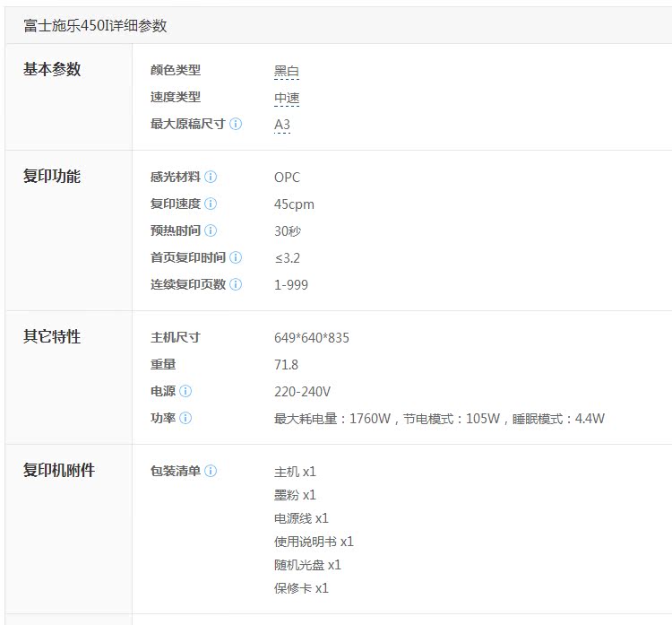Screen dimensions: 672x625
Task: Click the 预热时间 label
Action: (x=176, y=230)
